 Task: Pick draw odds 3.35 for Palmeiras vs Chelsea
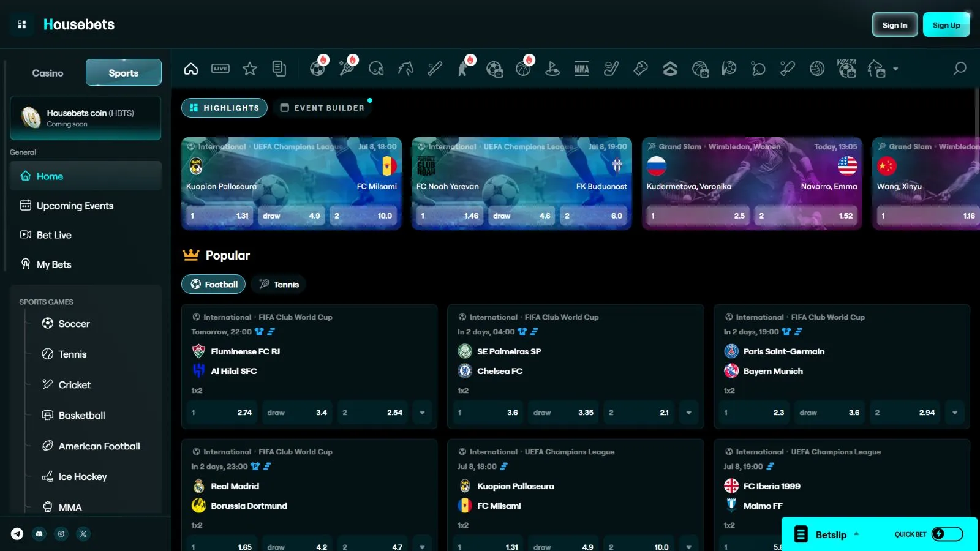click(563, 413)
